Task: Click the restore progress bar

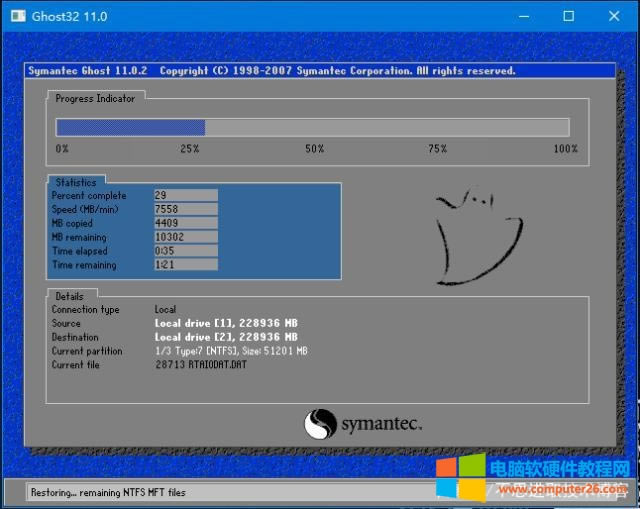Action: coord(313,127)
